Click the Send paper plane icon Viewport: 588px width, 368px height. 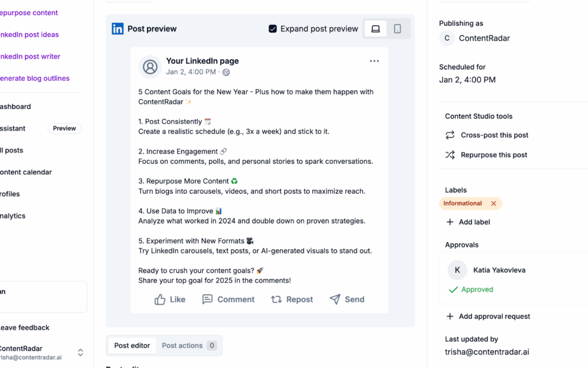click(335, 300)
